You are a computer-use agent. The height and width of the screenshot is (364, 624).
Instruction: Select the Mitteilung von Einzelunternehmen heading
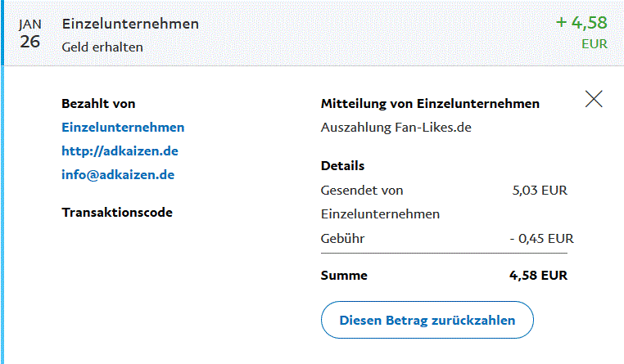tap(430, 104)
